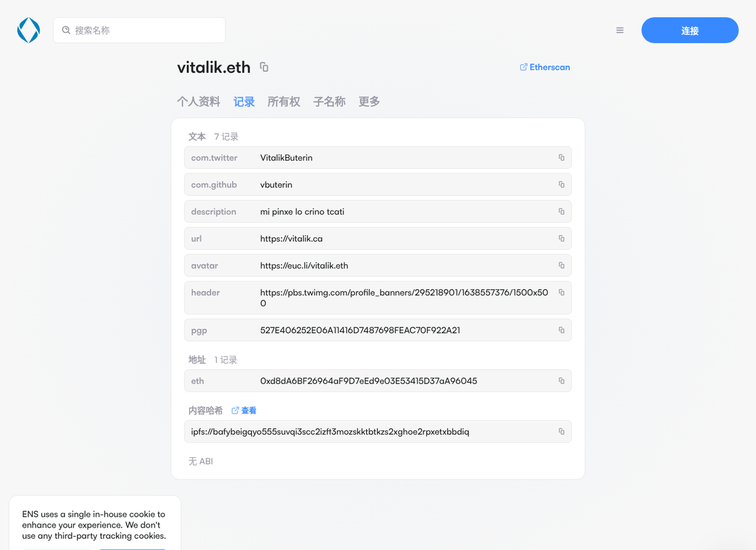This screenshot has height=550, width=756.
Task: Switch to the 个人资料 tab
Action: coord(198,102)
